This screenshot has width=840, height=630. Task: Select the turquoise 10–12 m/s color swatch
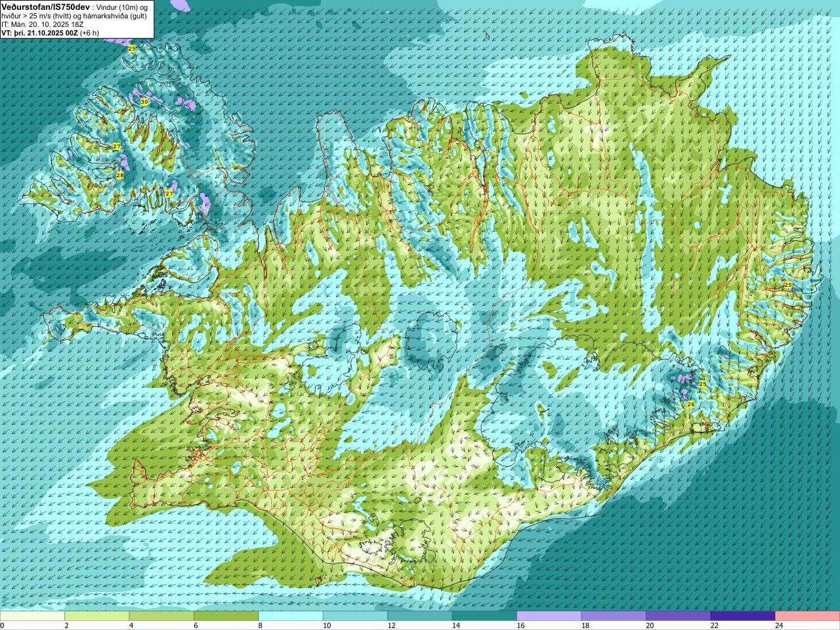pos(355,616)
